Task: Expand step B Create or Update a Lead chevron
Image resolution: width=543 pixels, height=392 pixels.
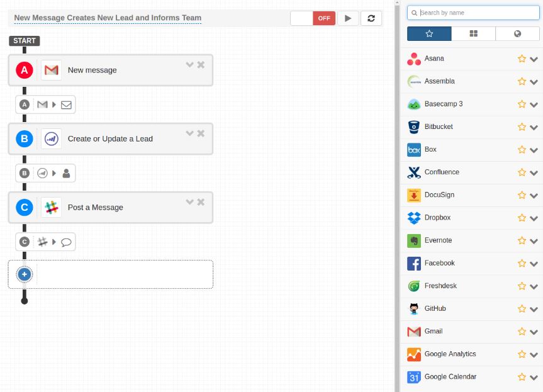Action: point(189,133)
